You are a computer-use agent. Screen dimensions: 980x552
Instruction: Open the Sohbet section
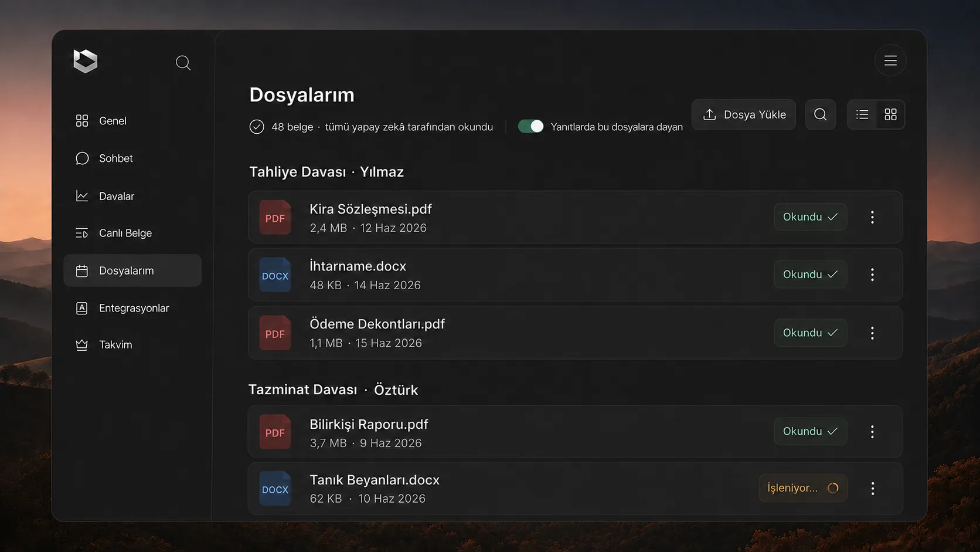point(132,158)
